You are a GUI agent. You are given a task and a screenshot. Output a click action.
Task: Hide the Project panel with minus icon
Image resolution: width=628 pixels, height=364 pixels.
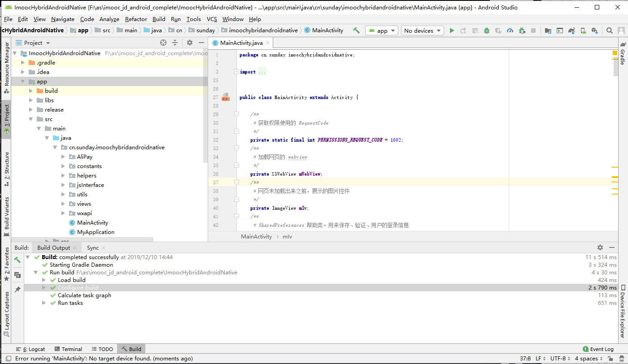click(x=201, y=43)
